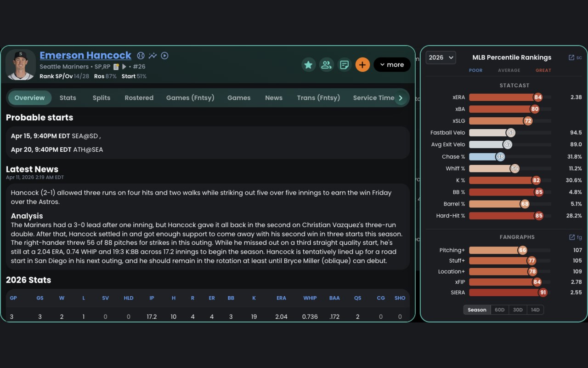This screenshot has height=368, width=588.
Task: Click the WHIP column header in 2026 Stats
Action: tap(310, 298)
